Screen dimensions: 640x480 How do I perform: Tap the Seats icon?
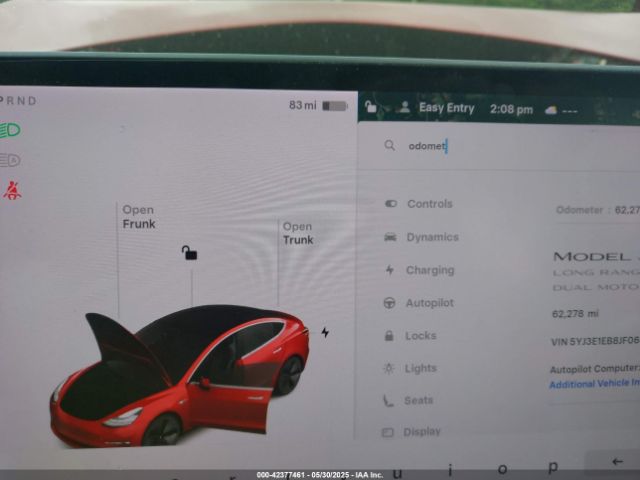(x=388, y=400)
